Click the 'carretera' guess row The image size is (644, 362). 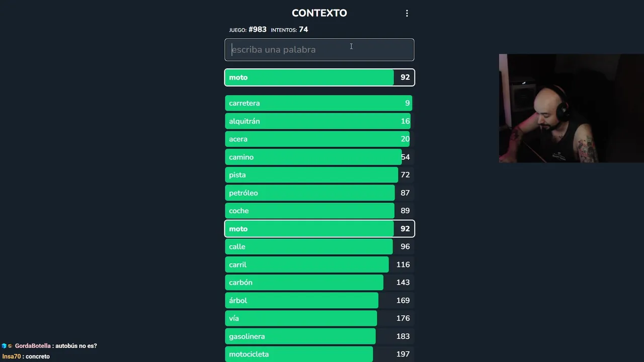coord(319,103)
